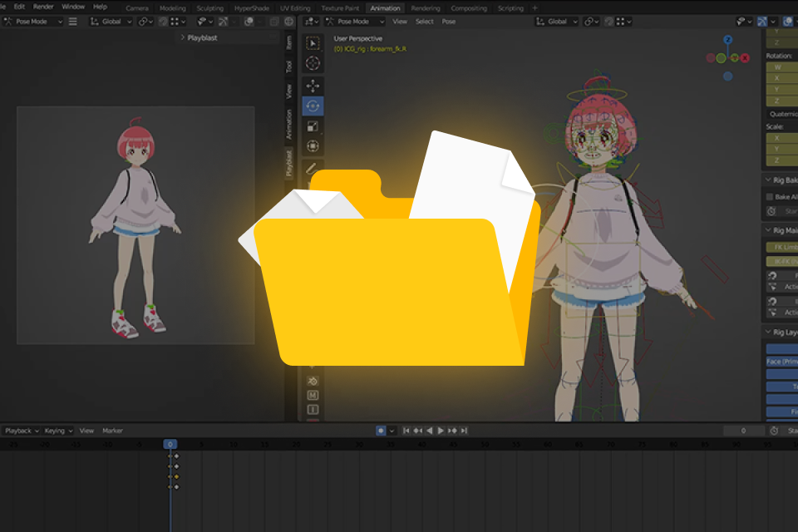Click the Face (Primary) rig layer button

(782, 362)
